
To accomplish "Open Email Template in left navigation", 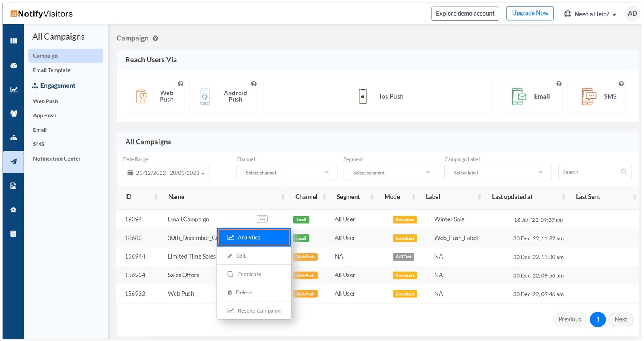I will [52, 70].
